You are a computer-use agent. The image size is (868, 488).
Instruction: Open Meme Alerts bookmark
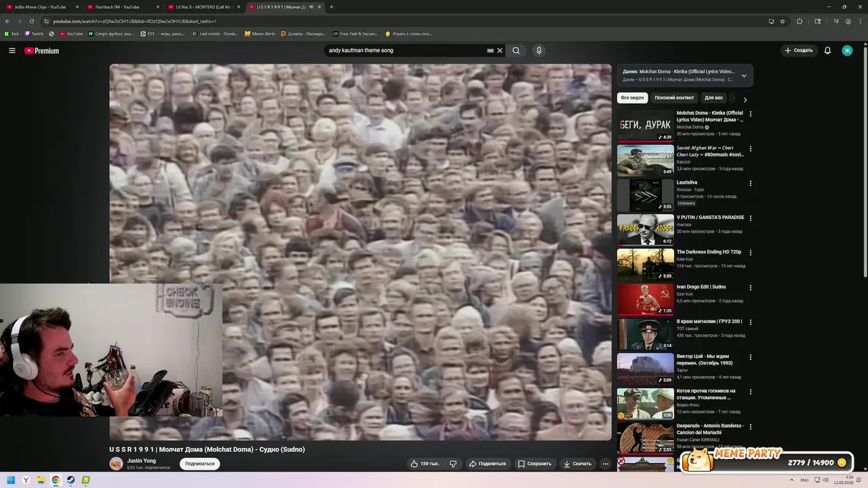[x=260, y=33]
